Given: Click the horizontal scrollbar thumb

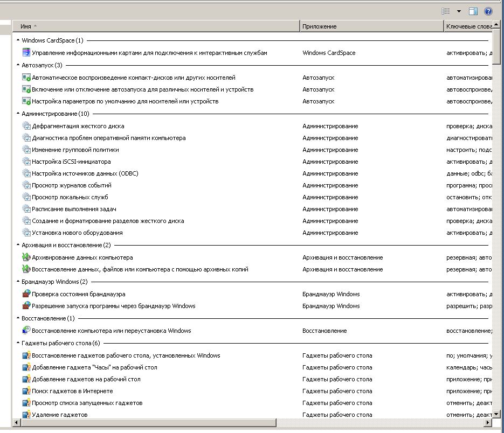Looking at the screenshot, I should click(x=148, y=422).
